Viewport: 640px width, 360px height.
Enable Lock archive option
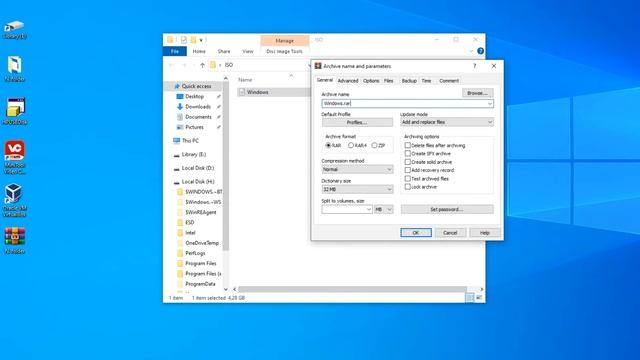click(407, 187)
